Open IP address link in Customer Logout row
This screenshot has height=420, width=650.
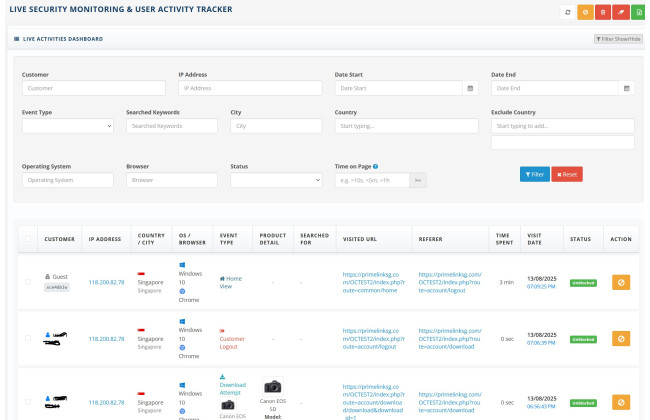click(106, 339)
